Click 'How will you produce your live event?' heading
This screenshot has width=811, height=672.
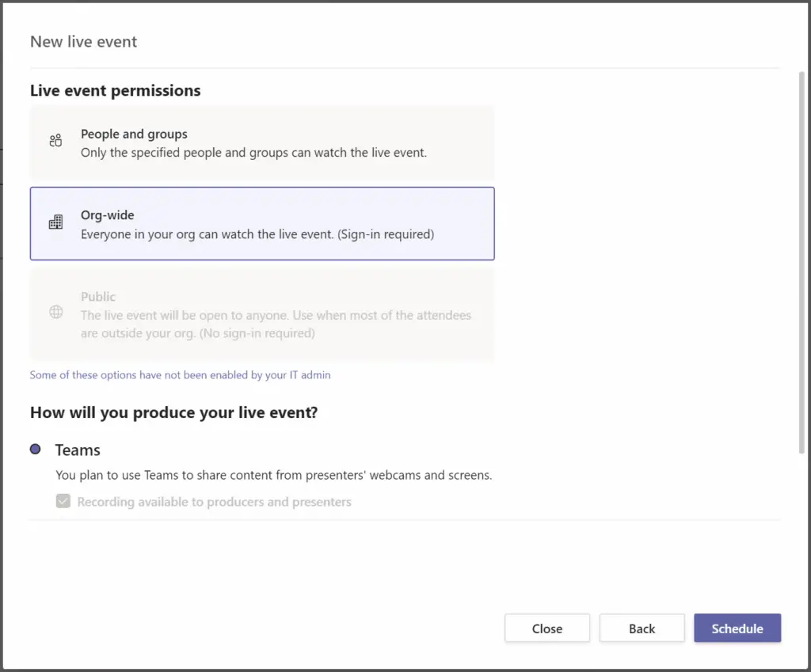tap(173, 412)
